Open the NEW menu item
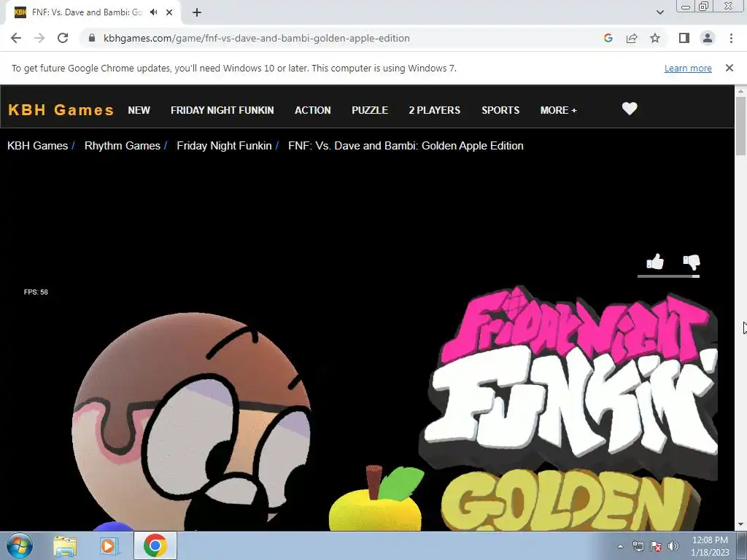The image size is (747, 560). point(139,110)
